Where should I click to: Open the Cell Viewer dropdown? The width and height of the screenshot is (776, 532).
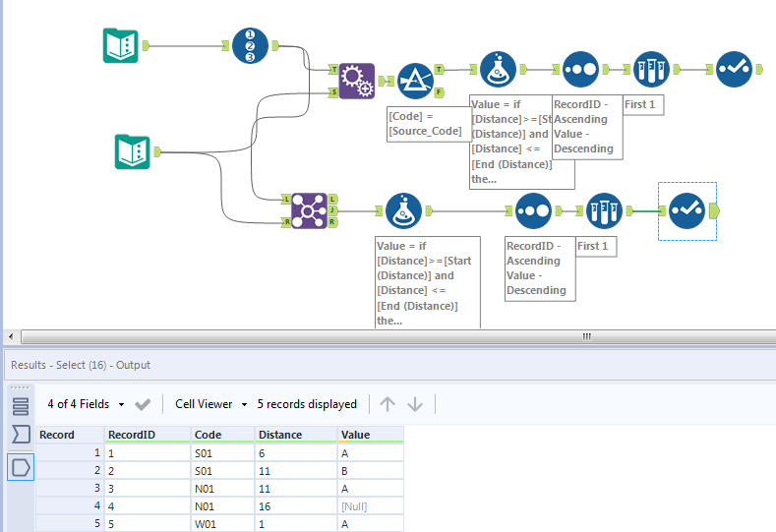(210, 404)
